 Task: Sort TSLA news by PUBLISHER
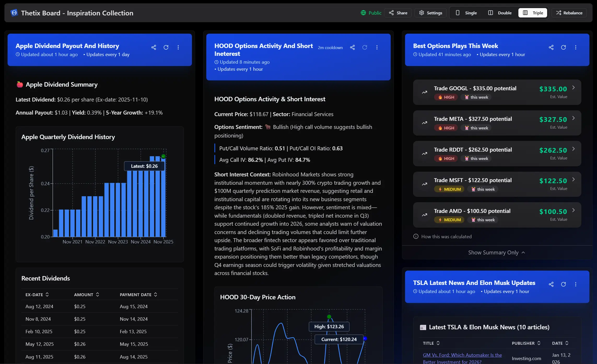coord(526,343)
